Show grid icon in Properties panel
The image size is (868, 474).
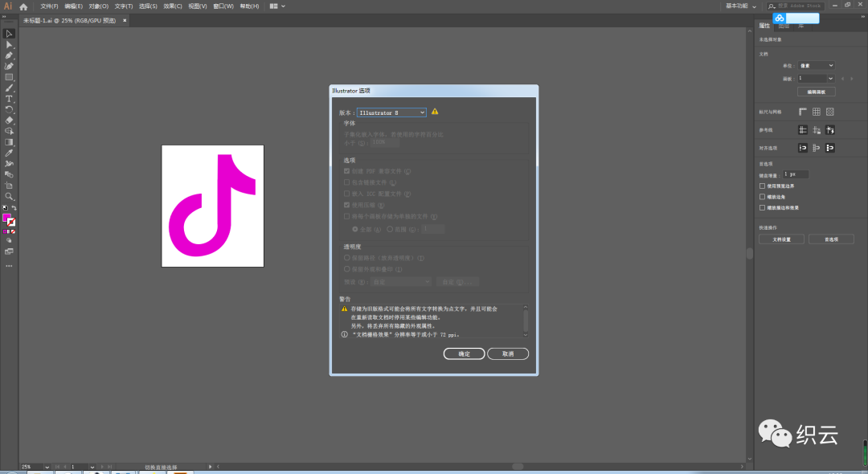817,112
